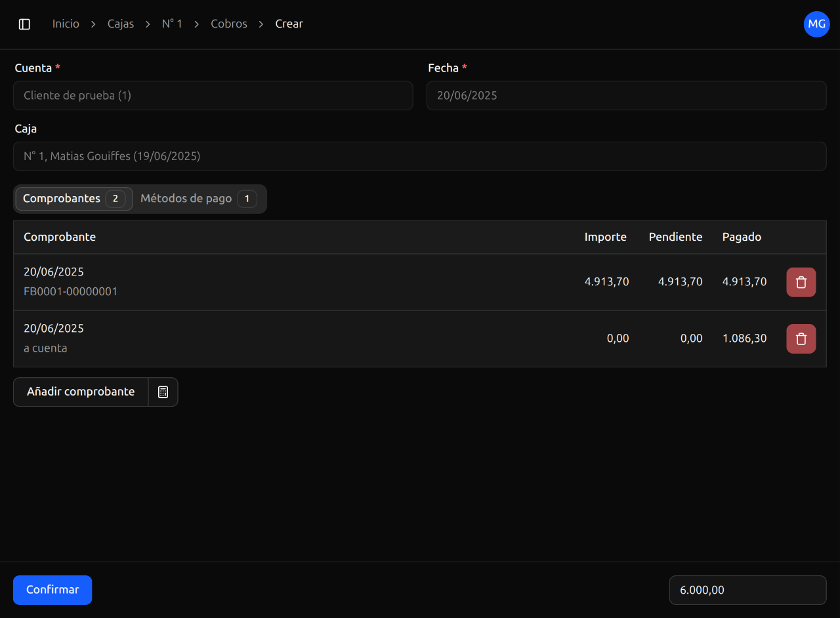The width and height of the screenshot is (840, 618).
Task: Toggle the sidebar panel icon
Action: (24, 24)
